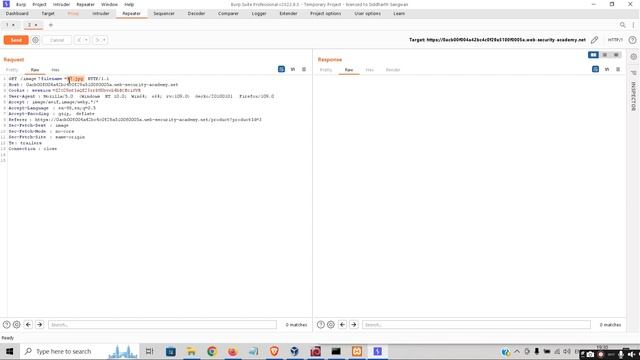Open response search settings gear
Image resolution: width=640 pixels, height=360 pixels.
[331, 324]
